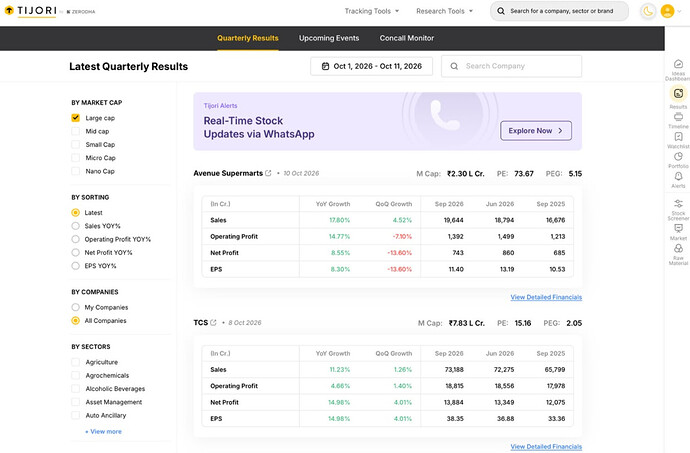Open Avenue Supermarts external link icon
This screenshot has width=690, height=453.
click(268, 173)
